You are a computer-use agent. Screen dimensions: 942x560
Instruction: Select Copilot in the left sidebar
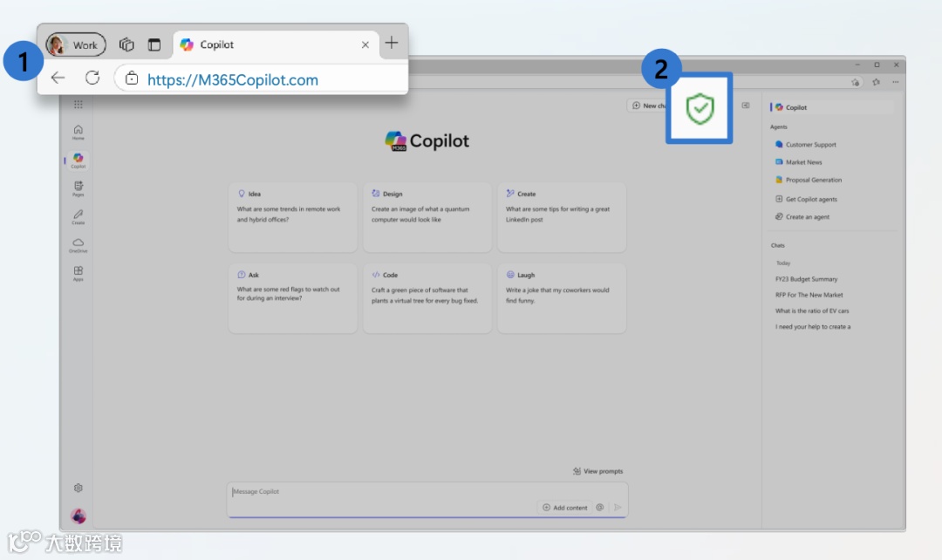[x=78, y=160]
